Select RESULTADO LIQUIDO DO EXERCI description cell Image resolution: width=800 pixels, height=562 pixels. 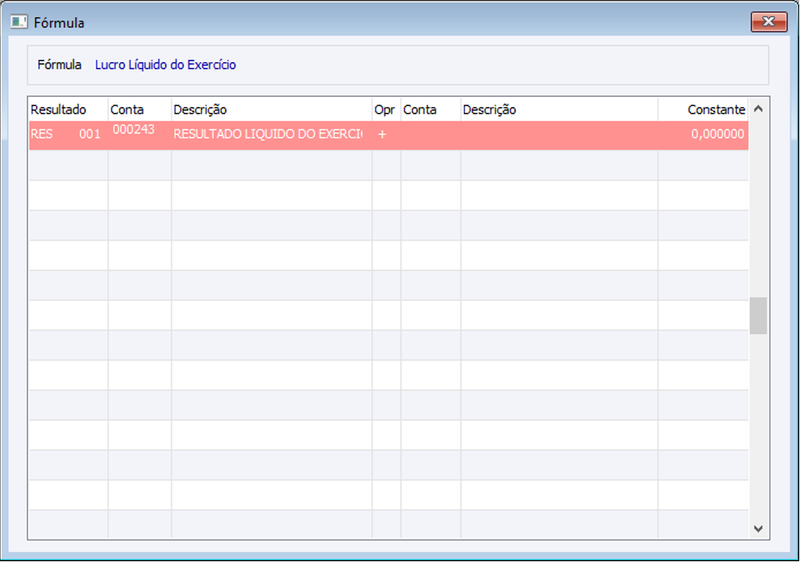pos(271,135)
